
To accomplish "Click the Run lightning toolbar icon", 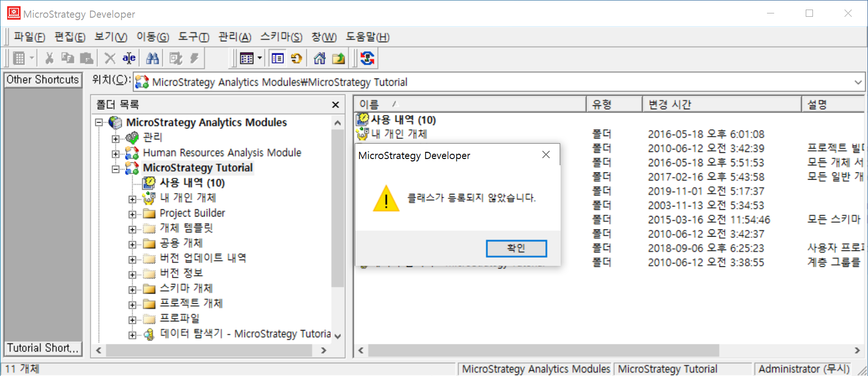I will (194, 58).
